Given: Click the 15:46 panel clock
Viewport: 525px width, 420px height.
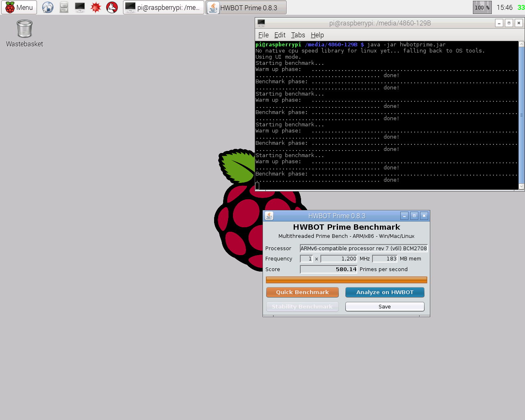Looking at the screenshot, I should point(504,7).
